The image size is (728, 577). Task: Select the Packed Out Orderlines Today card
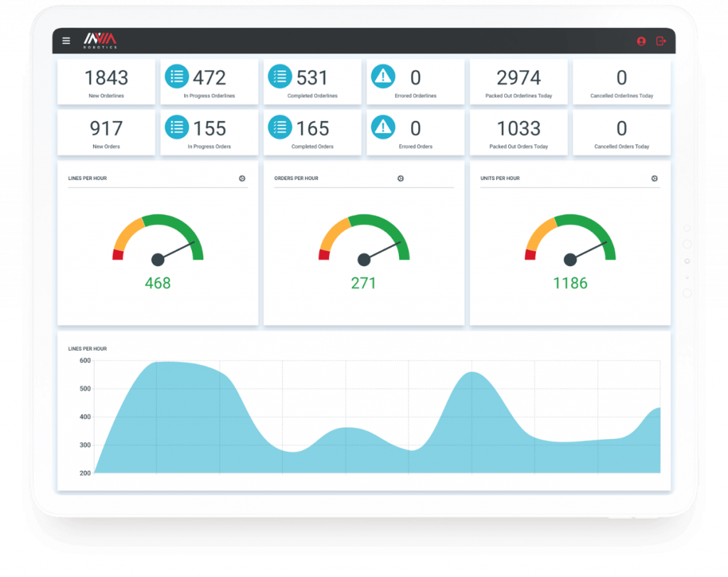click(518, 82)
